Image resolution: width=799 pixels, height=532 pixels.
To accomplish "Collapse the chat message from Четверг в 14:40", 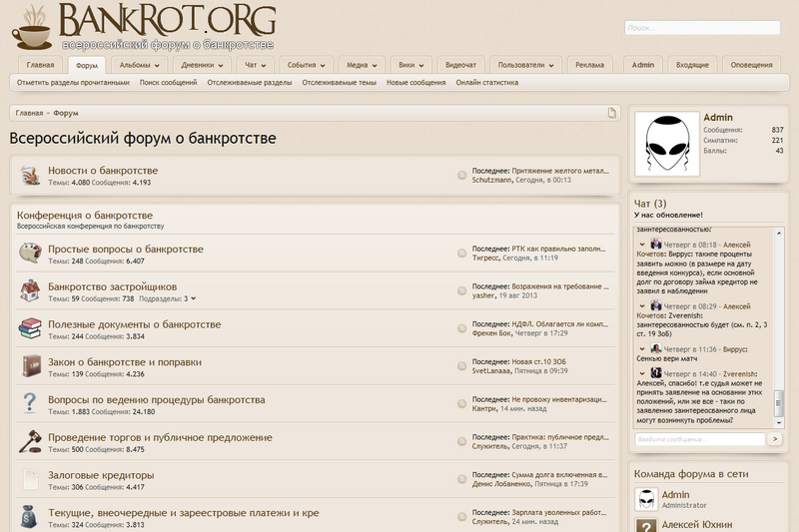I will (x=642, y=371).
